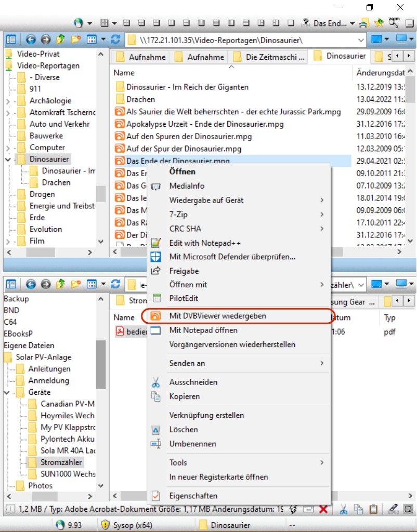417x532 pixels.
Task: Switch to the 'Die Zeitmaschi...' tab
Action: point(270,57)
